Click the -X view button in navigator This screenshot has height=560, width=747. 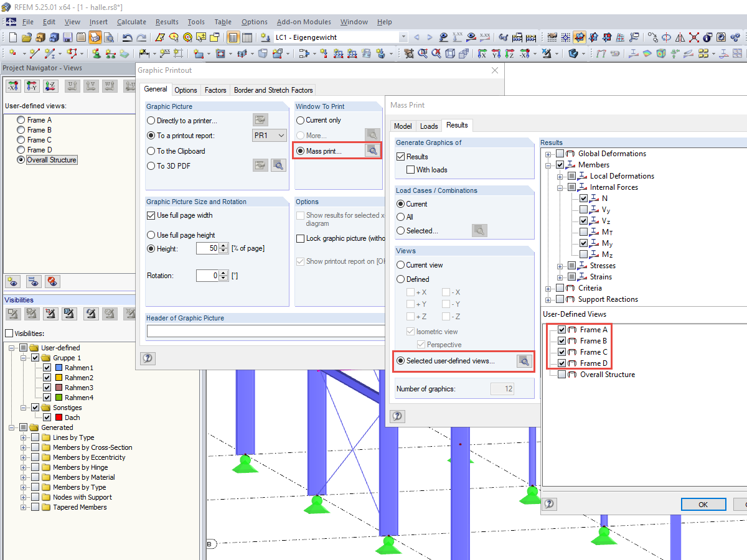tap(14, 86)
